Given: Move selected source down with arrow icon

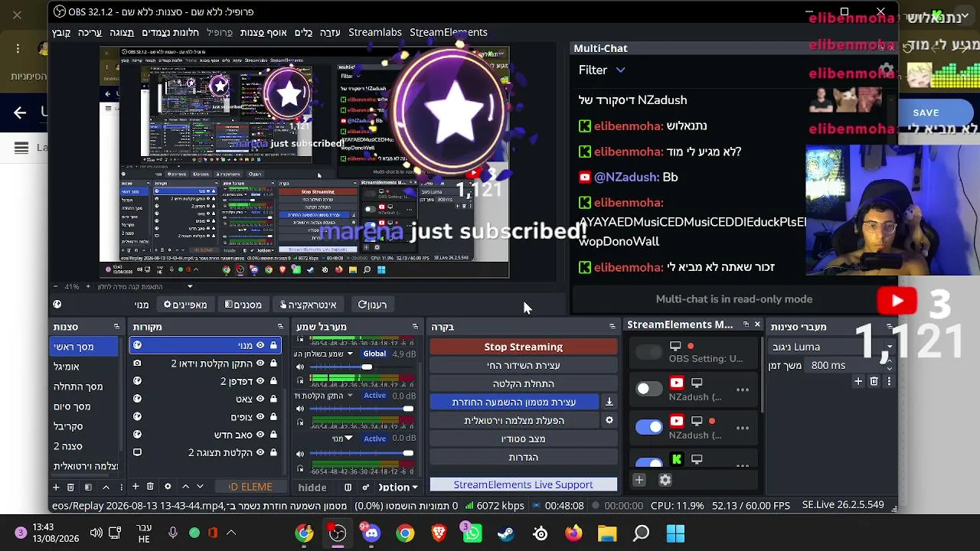Looking at the screenshot, I should point(200,487).
